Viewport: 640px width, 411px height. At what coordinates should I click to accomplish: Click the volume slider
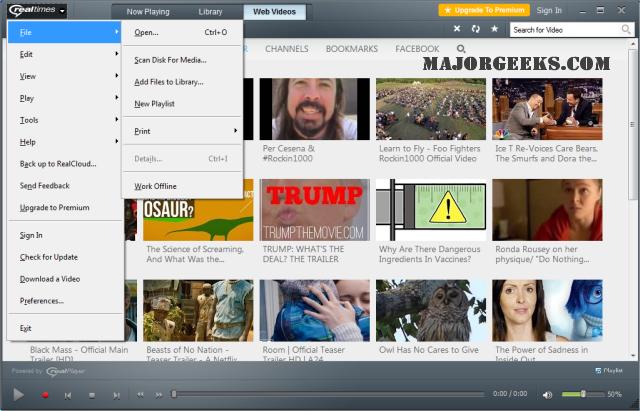click(x=583, y=394)
